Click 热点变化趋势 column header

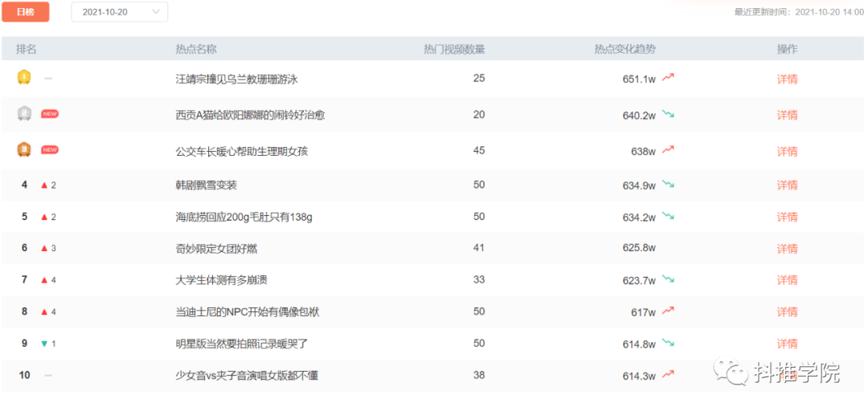point(625,49)
